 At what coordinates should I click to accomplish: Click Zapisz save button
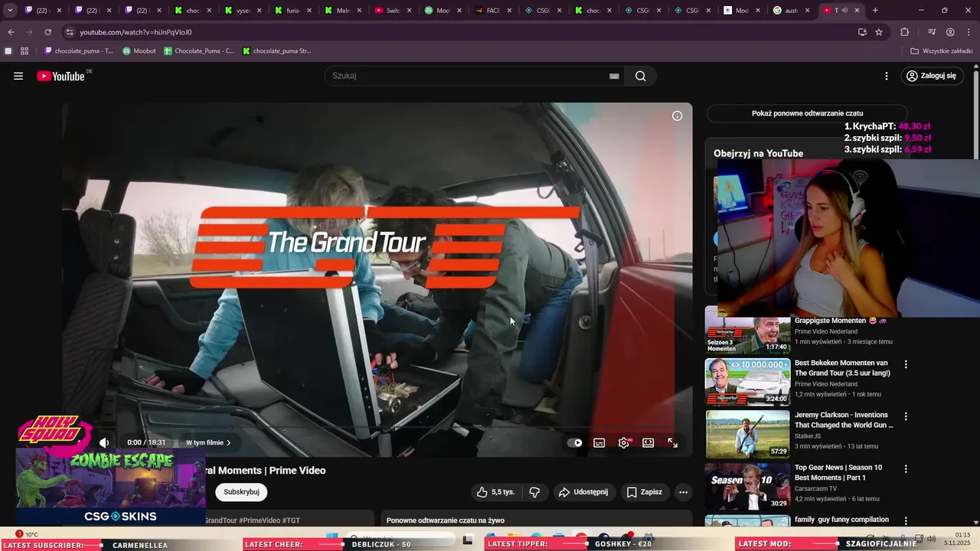tap(644, 492)
